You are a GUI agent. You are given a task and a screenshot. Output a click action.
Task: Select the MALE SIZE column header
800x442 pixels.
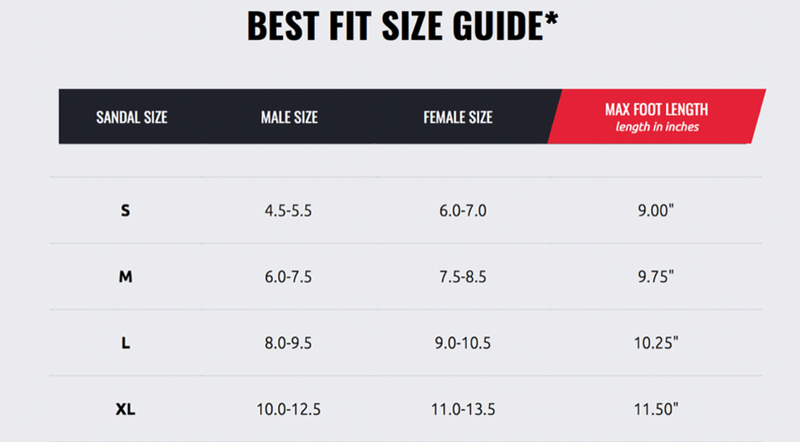[289, 117]
